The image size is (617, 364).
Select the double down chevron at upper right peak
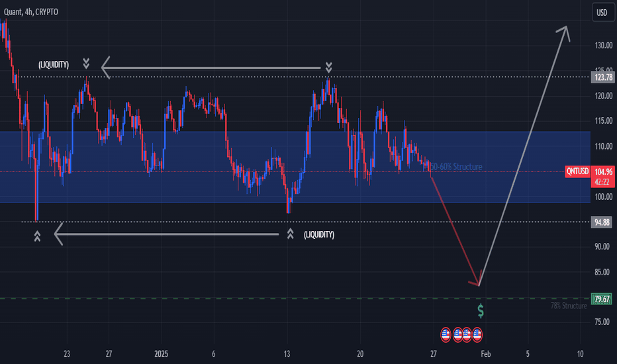[328, 67]
